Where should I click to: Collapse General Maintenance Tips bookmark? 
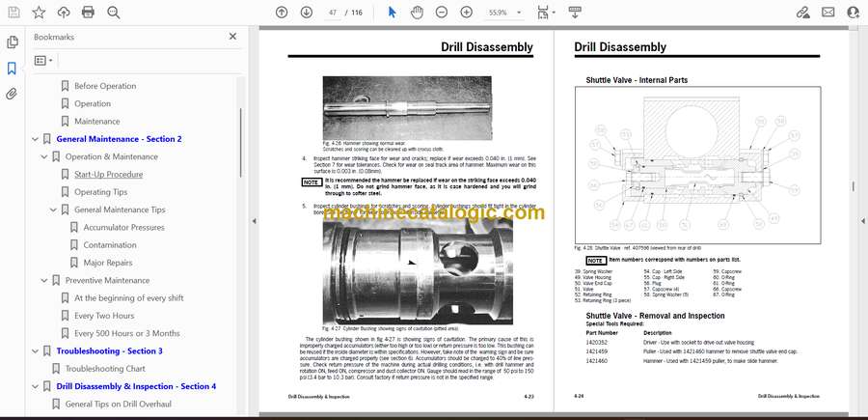coord(53,210)
